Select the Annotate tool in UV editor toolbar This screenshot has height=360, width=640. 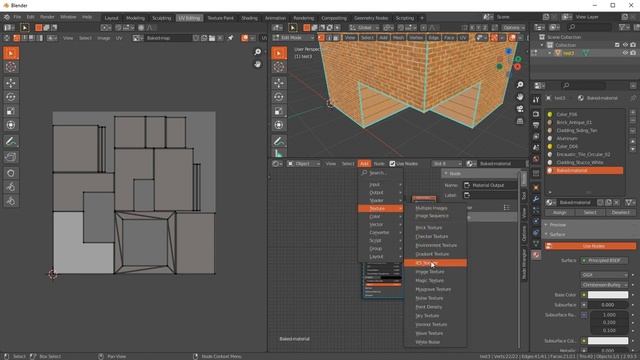[x=11, y=142]
